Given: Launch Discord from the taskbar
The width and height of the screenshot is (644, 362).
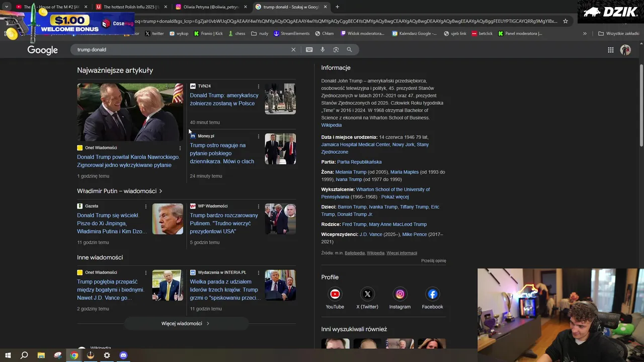Looking at the screenshot, I should pyautogui.click(x=123, y=355).
